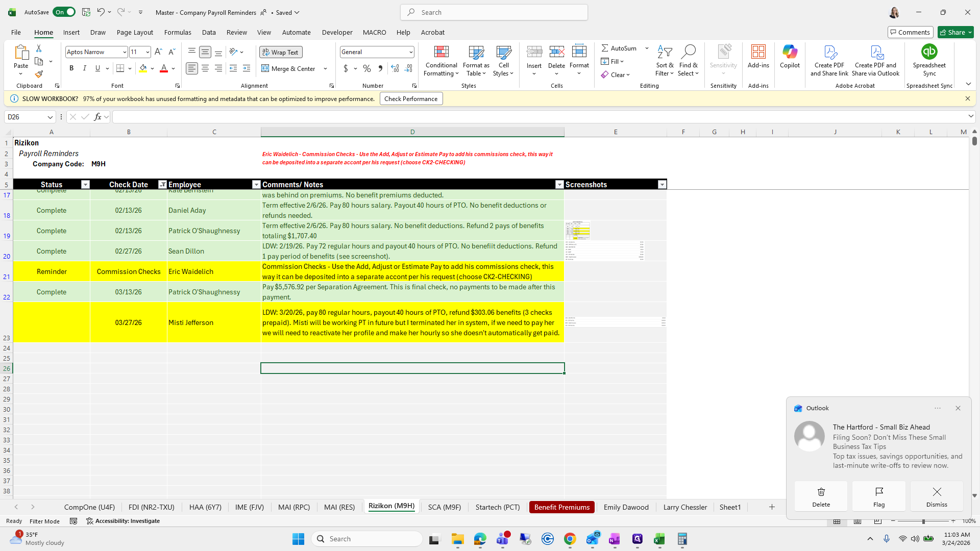Click the Format Painter brush icon
Viewport: 980px width, 551px height.
(x=39, y=74)
